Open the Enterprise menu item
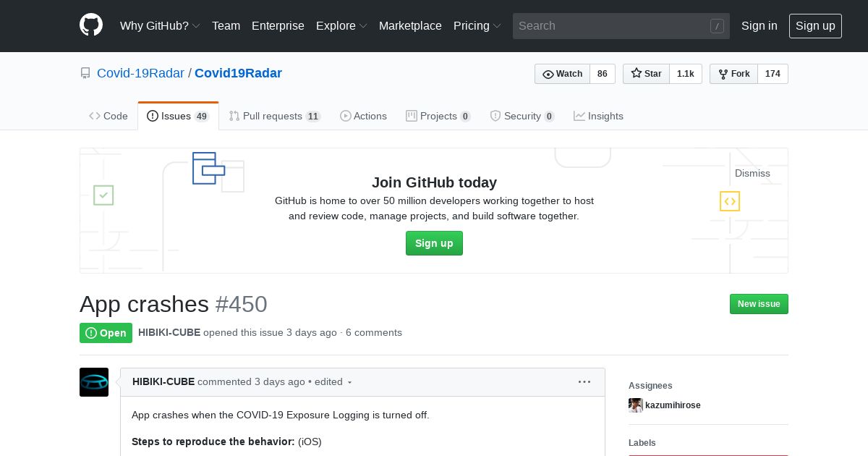868x456 pixels. click(x=278, y=25)
